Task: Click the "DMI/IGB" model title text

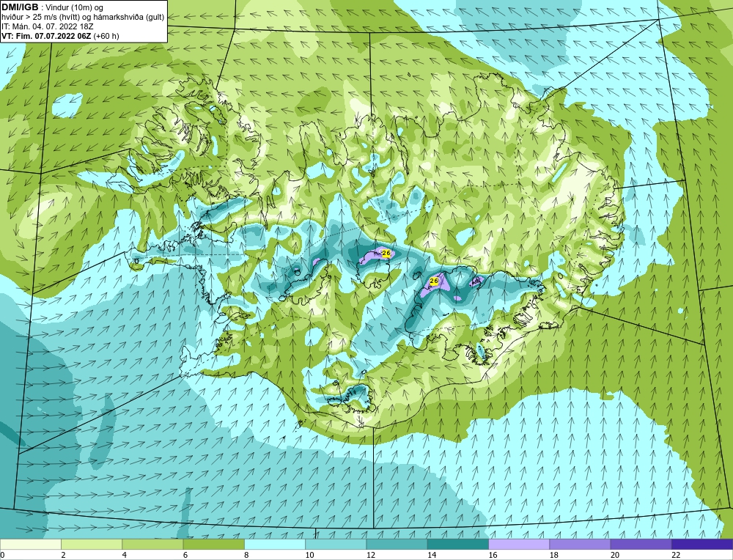Action: coord(20,7)
